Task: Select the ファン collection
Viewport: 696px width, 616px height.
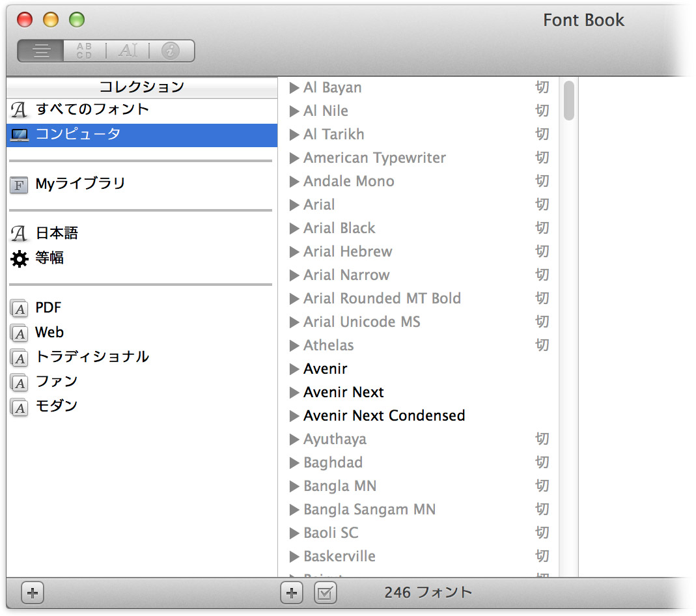Action: (142, 382)
